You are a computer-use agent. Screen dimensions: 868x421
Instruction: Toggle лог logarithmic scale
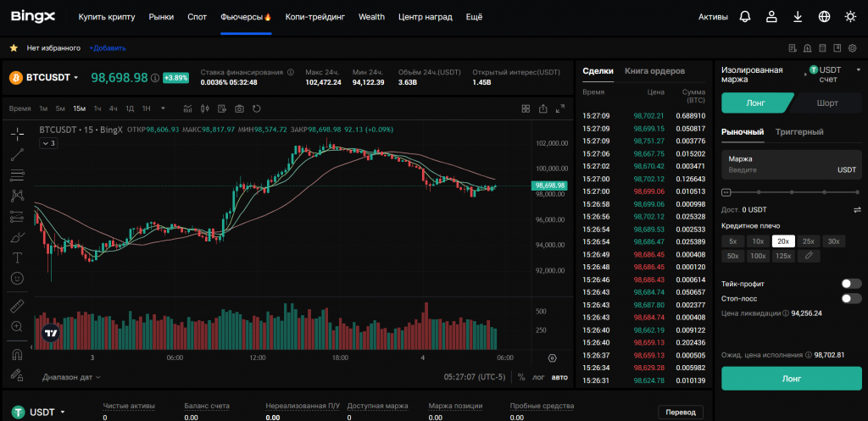[538, 377]
